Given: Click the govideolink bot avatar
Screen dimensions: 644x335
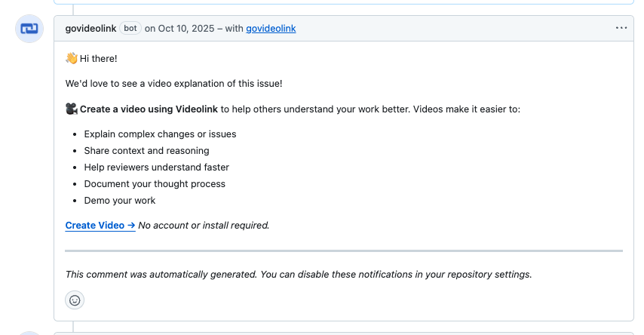Looking at the screenshot, I should (x=29, y=29).
